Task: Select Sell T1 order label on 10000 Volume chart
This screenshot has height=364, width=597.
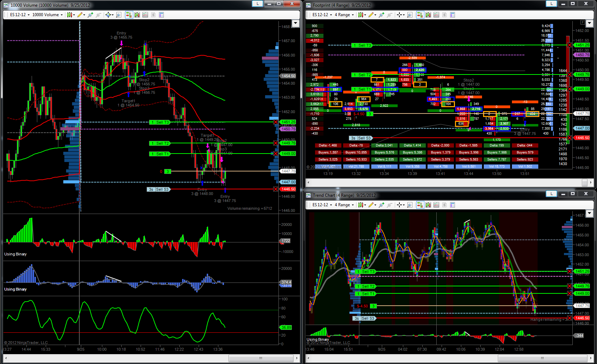Action: (160, 154)
